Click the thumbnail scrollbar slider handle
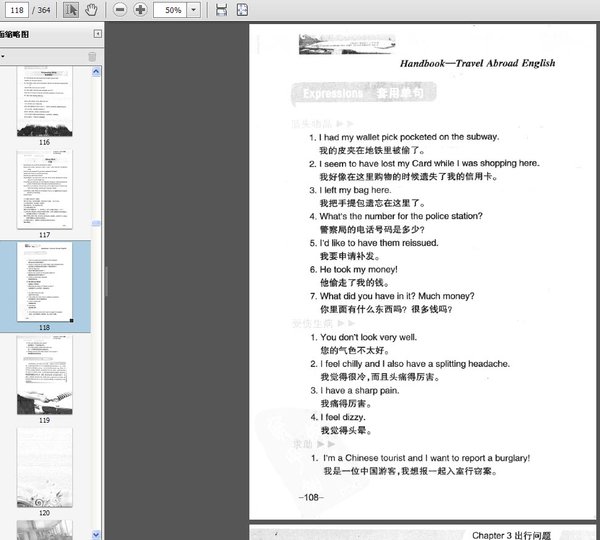 96,223
